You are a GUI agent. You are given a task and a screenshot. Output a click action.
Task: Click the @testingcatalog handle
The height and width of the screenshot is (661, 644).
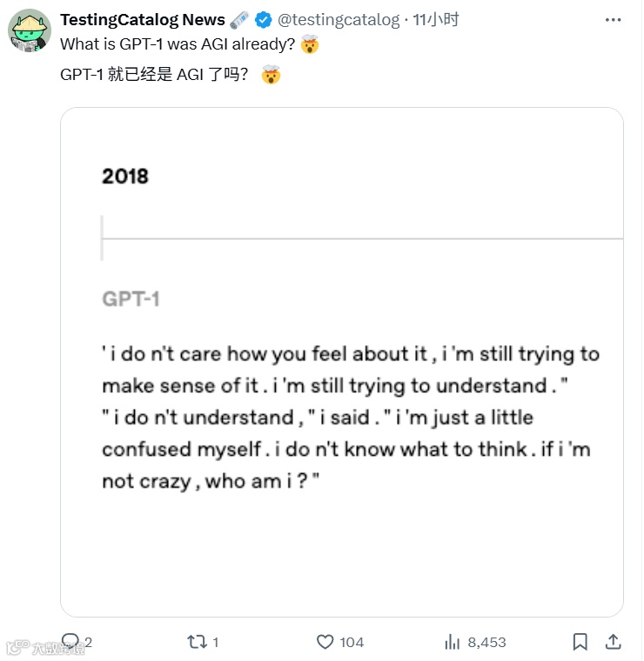click(339, 20)
